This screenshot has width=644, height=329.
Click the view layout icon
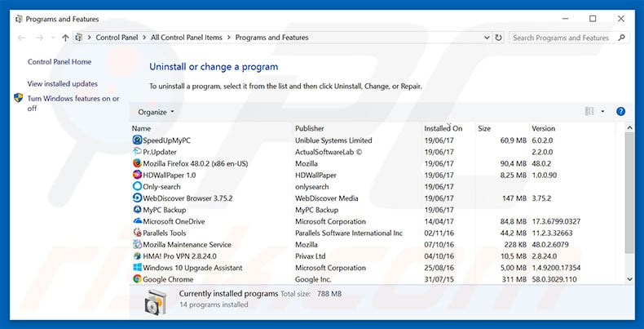click(x=589, y=112)
